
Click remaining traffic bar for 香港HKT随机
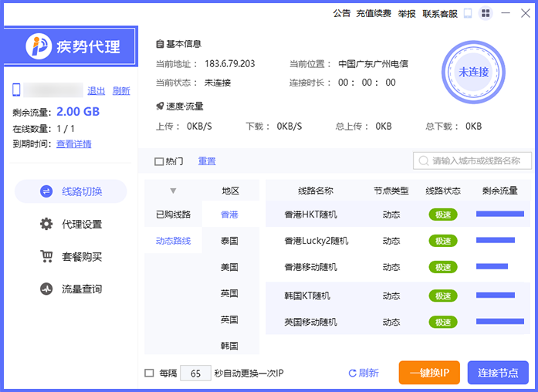pyautogui.click(x=499, y=215)
